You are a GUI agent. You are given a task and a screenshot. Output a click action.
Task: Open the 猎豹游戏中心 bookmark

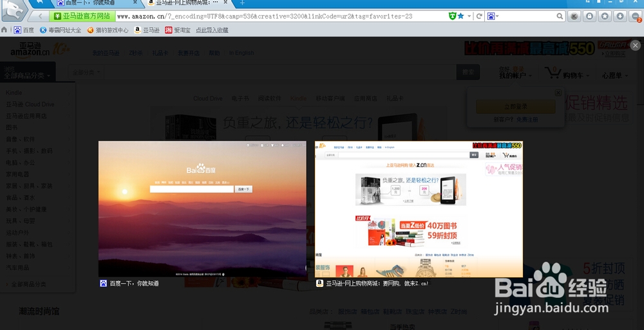(108, 30)
